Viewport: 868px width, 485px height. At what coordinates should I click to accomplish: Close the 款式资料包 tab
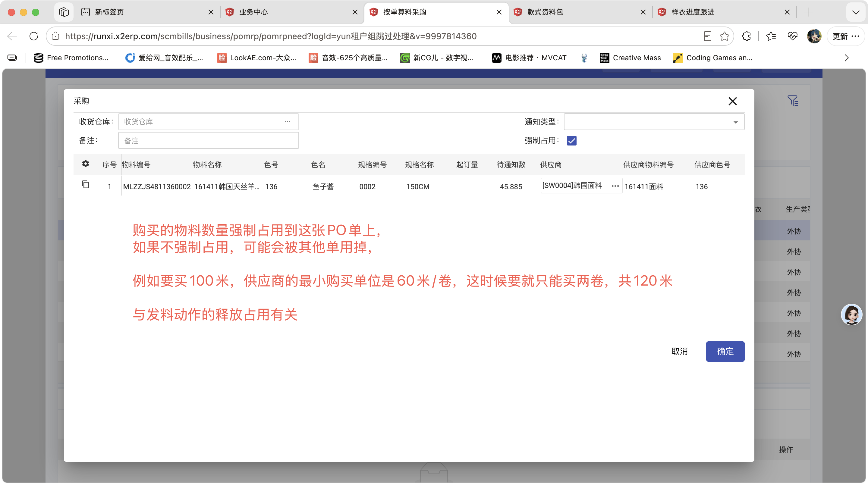(x=643, y=12)
